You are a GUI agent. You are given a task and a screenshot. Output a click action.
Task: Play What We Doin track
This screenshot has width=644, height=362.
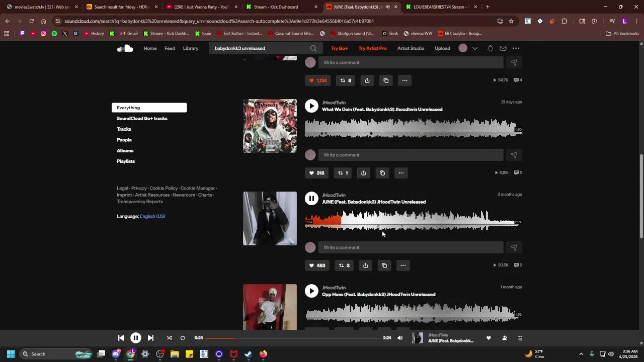click(311, 106)
